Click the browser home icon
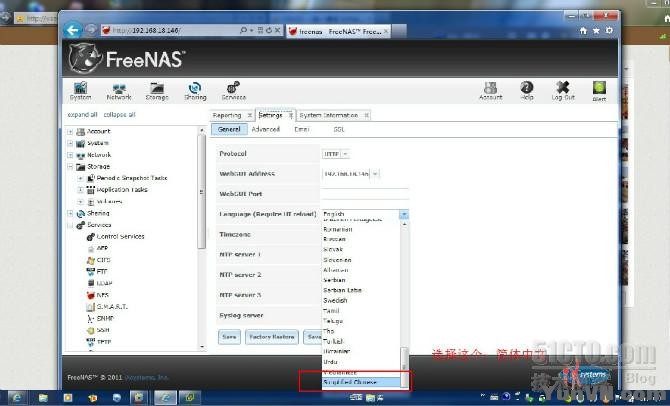The width and height of the screenshot is (670, 406). point(583,31)
